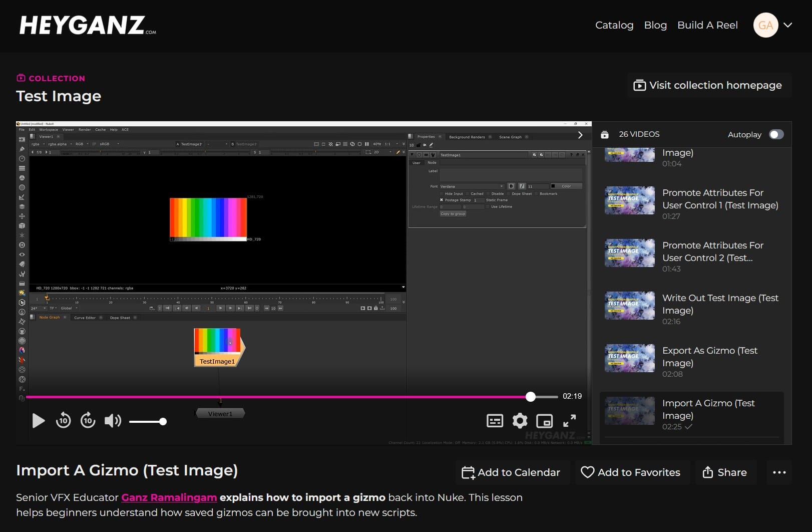Open Import A Gizmo playlist entry
The height and width of the screenshot is (532, 812).
(692, 414)
